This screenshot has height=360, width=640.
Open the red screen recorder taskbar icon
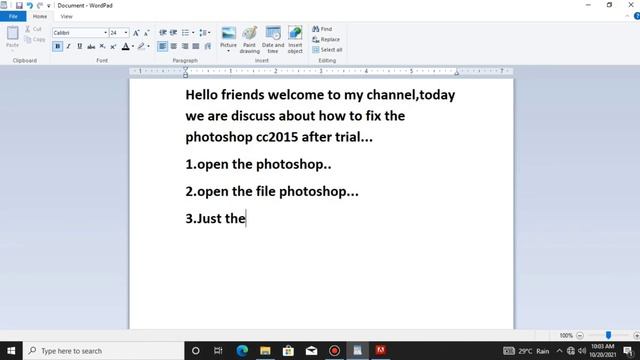click(x=334, y=351)
